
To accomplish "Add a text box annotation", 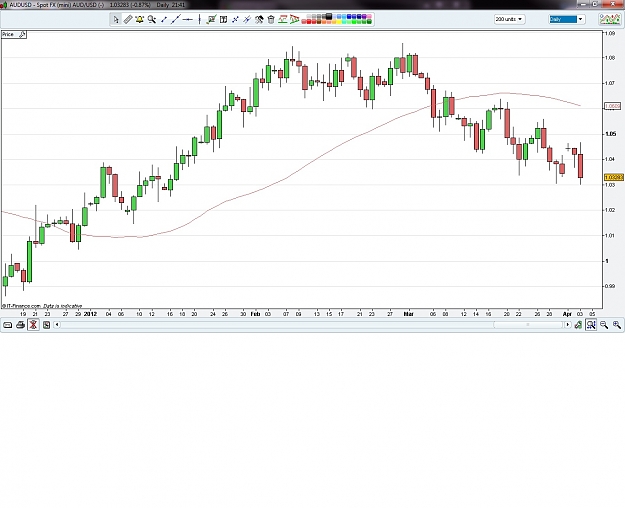I will click(x=223, y=19).
